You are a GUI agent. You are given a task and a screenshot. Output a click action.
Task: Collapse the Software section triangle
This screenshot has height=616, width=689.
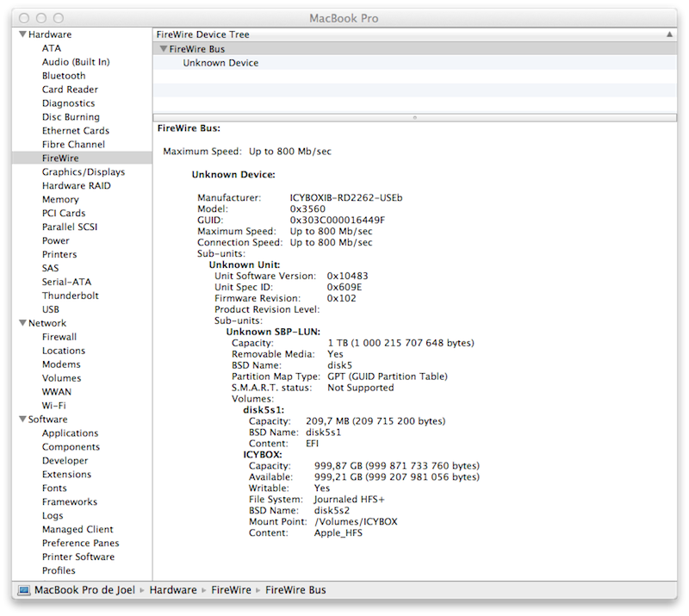point(23,419)
